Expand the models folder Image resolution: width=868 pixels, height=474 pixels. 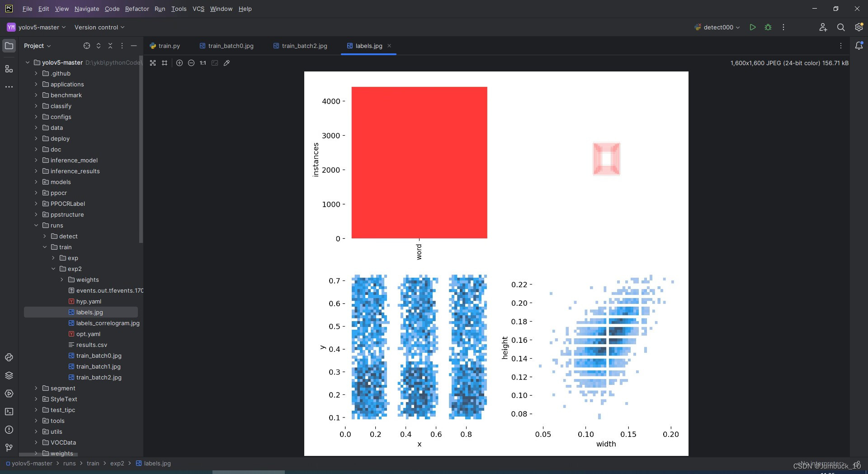(36, 182)
